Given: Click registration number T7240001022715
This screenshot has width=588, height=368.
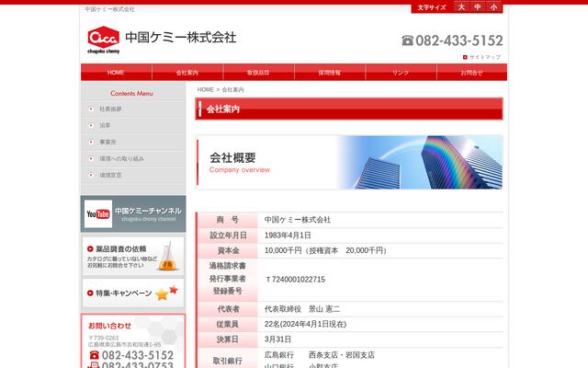Looking at the screenshot, I should click(295, 280).
